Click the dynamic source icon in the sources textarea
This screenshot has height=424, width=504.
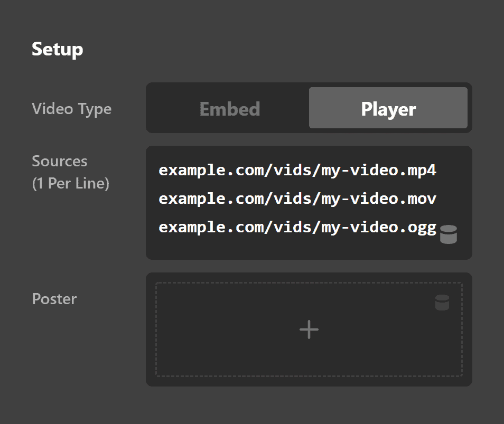(449, 234)
